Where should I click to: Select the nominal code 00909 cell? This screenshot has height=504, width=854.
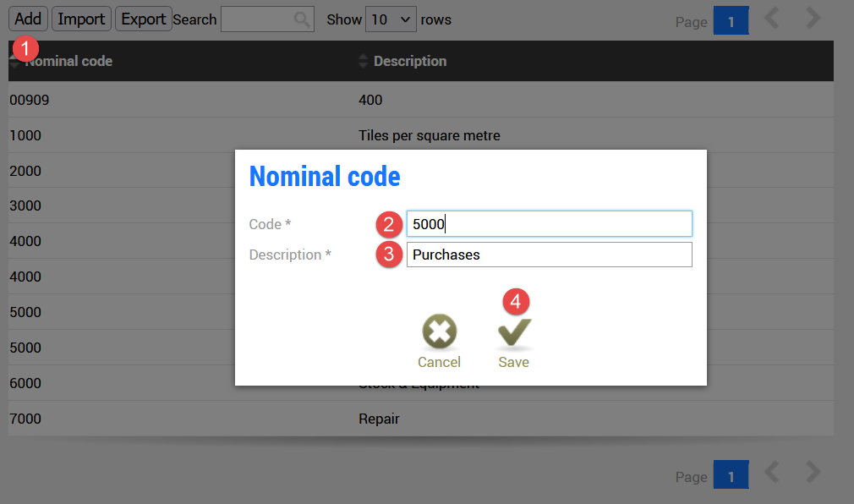point(30,101)
